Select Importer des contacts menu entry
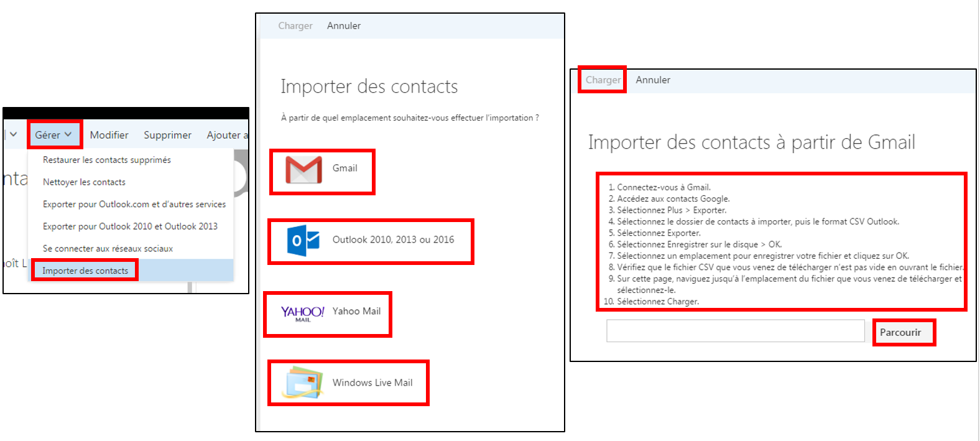This screenshot has width=980, height=441. pyautogui.click(x=85, y=271)
